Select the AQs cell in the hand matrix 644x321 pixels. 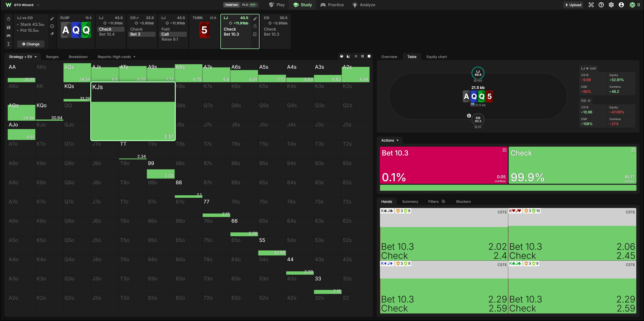click(77, 73)
